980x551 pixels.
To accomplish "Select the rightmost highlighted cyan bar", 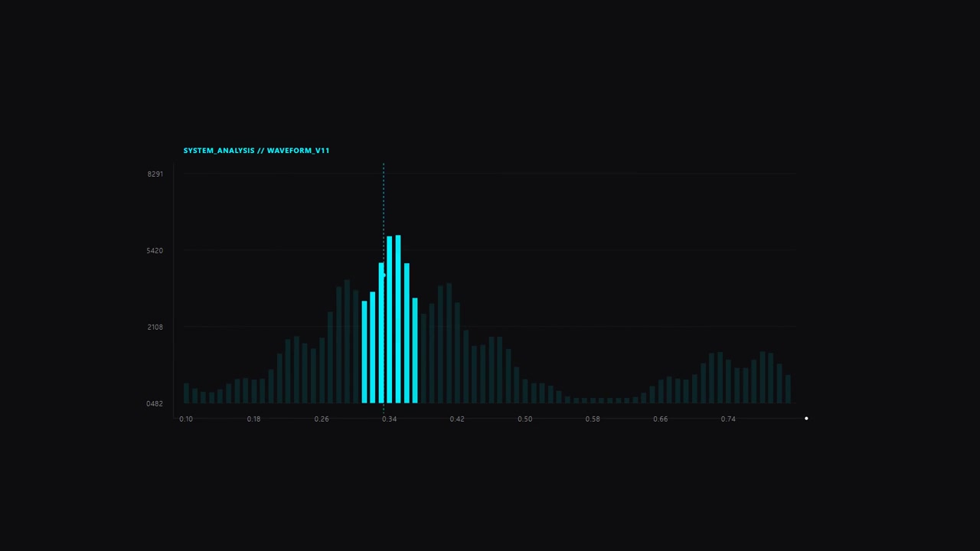I will click(415, 350).
